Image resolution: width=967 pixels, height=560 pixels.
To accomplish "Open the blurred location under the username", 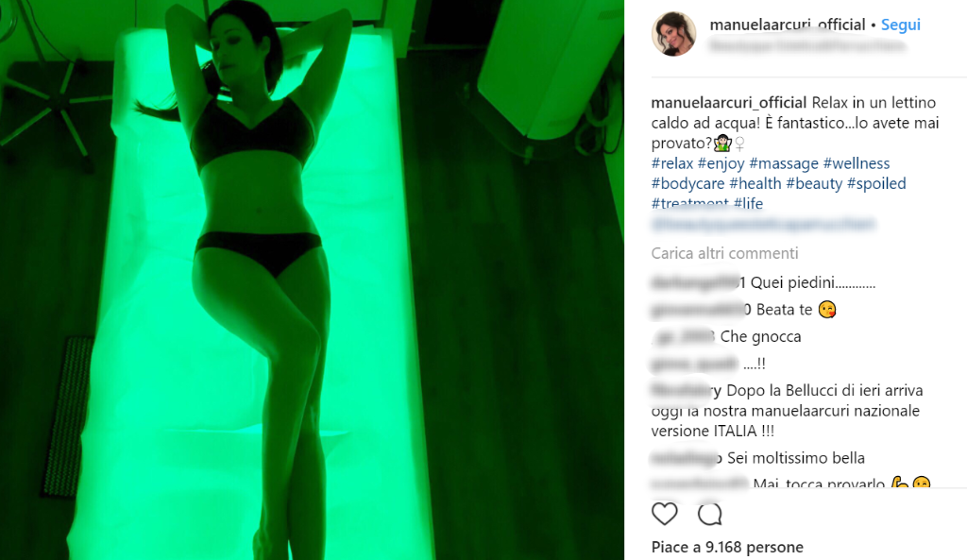I will (807, 46).
